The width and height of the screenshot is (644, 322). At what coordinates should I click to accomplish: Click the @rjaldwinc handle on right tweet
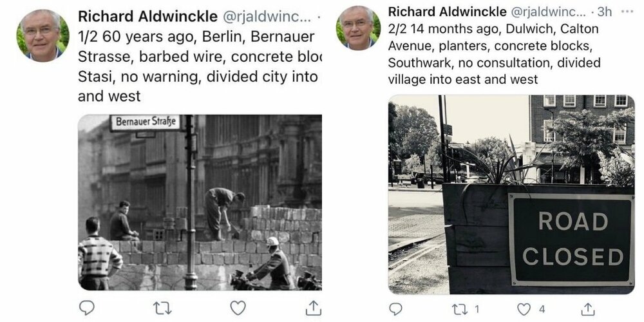tap(549, 12)
